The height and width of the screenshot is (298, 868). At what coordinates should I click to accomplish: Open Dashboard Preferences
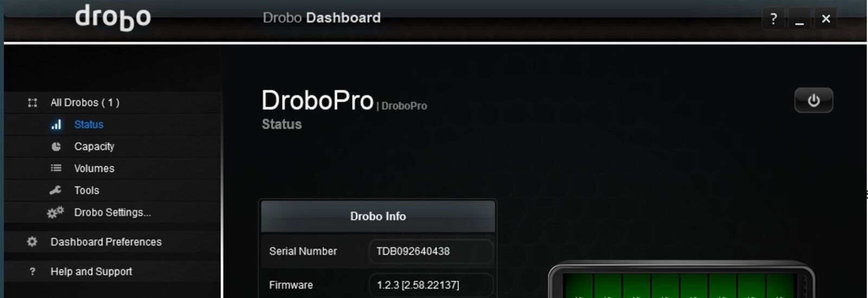(106, 242)
